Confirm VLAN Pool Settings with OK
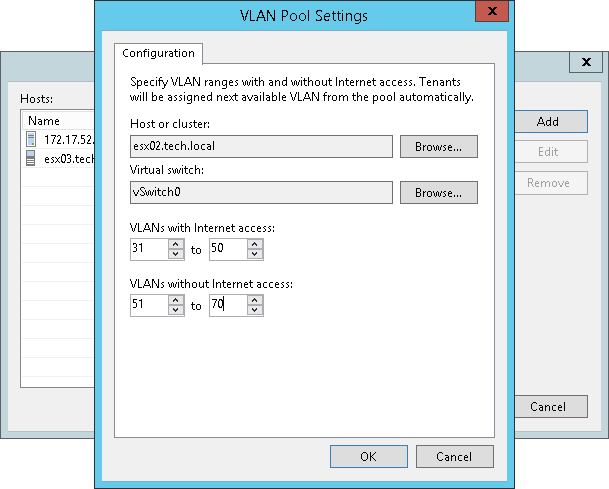Viewport: 609px width, 489px height. point(369,456)
